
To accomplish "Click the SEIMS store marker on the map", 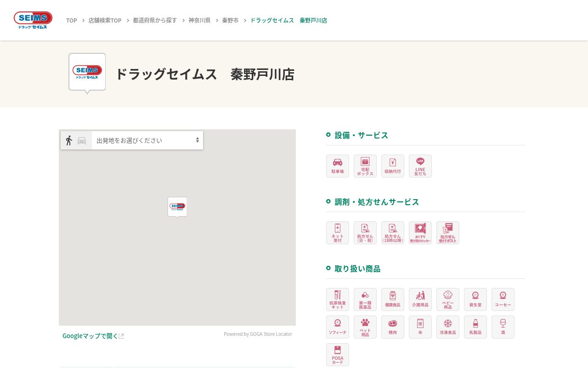I will point(177,207).
